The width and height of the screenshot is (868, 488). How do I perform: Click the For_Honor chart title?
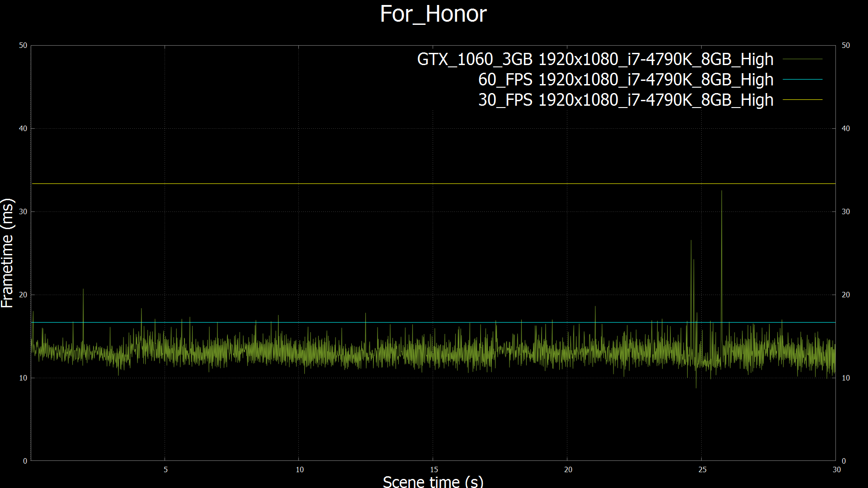tap(433, 14)
